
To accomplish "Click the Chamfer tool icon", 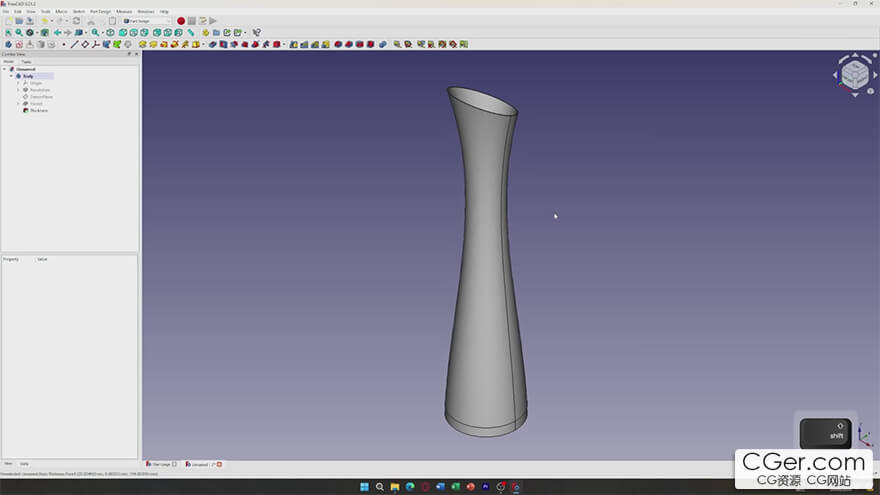I will tap(349, 44).
